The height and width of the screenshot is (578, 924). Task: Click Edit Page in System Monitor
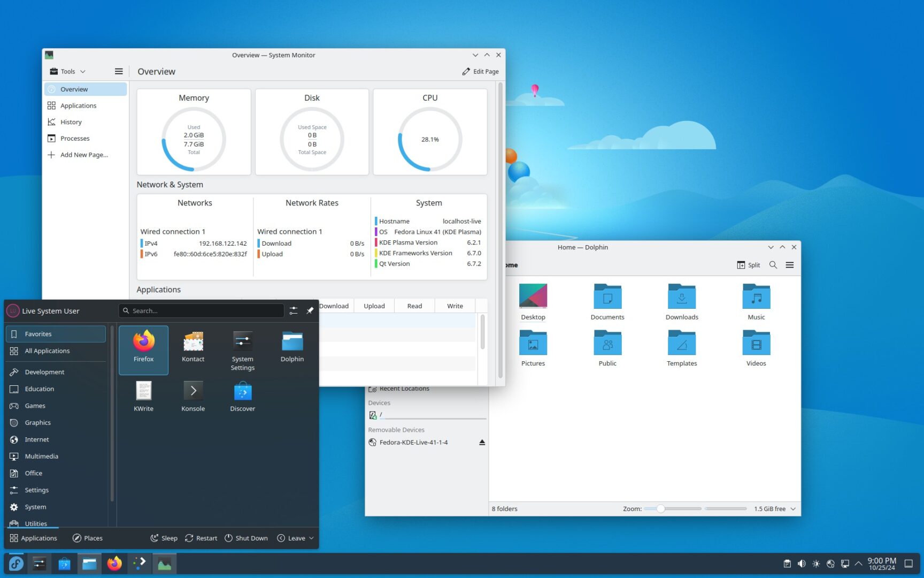point(480,71)
